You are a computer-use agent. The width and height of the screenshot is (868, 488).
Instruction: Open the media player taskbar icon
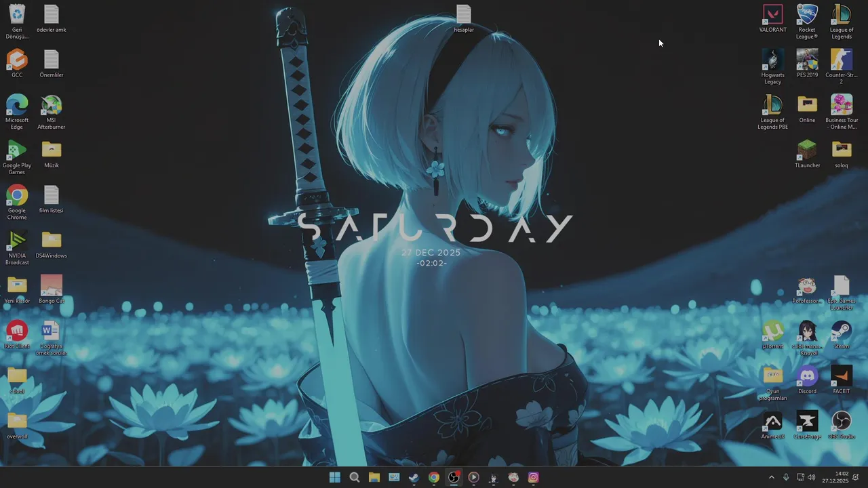[473, 477]
